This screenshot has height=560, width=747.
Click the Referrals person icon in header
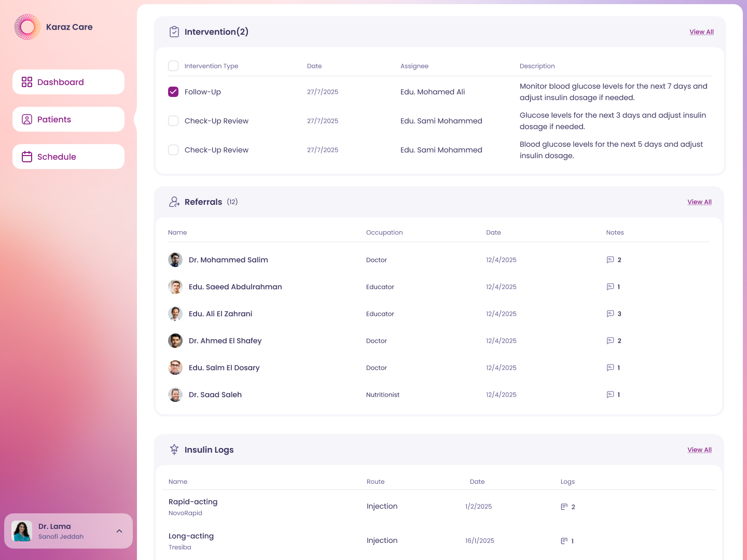click(174, 202)
